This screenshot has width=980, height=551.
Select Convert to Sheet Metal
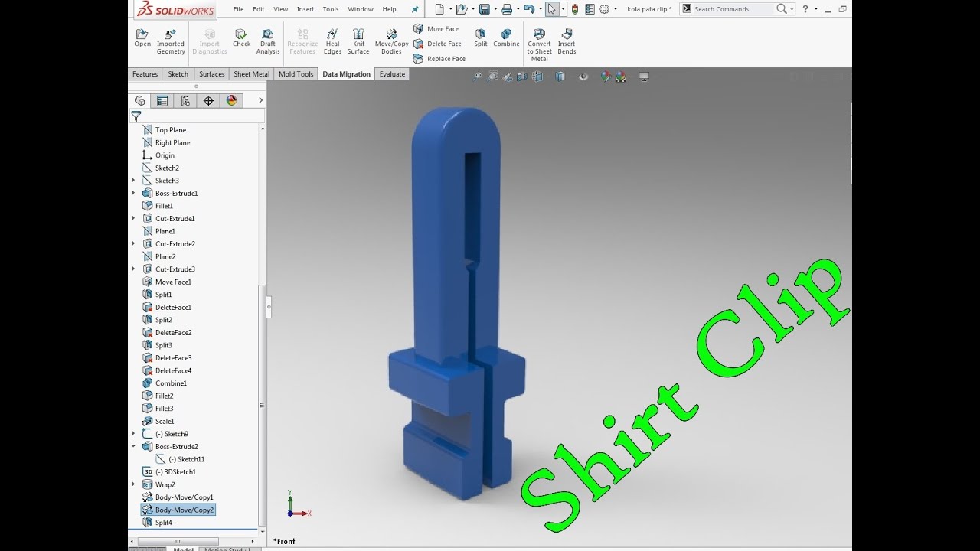click(539, 45)
